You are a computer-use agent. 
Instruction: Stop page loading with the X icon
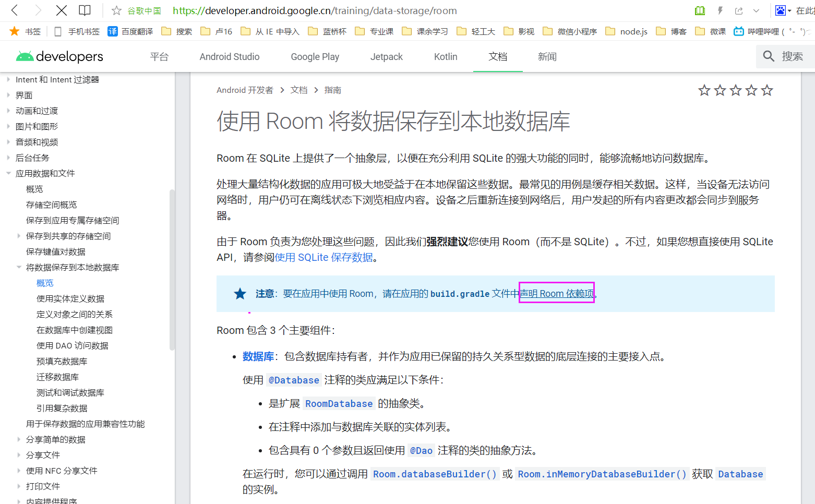click(61, 10)
